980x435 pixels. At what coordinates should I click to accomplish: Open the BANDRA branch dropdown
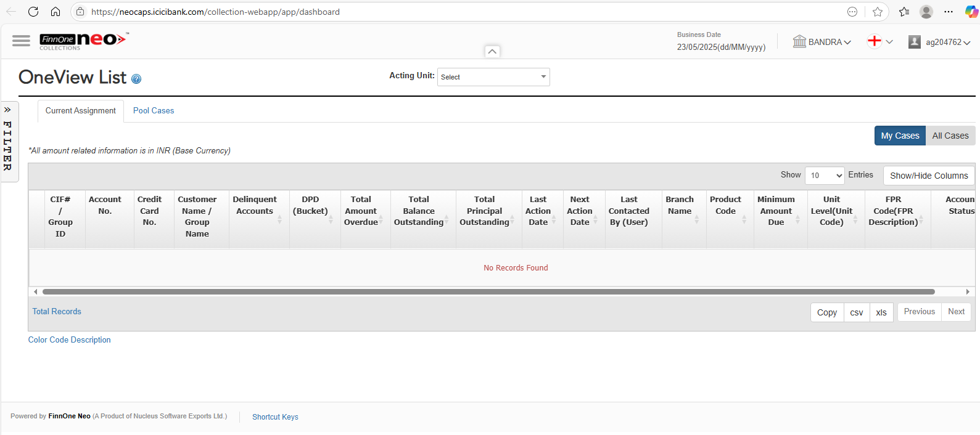(823, 42)
